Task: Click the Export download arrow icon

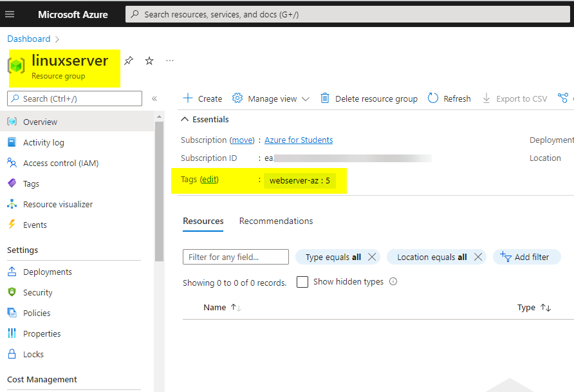Action: [486, 98]
